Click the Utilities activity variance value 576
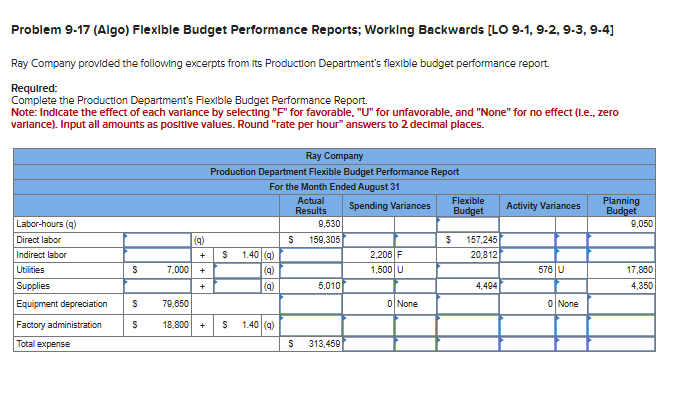Viewport: 691px width, 399px height. pyautogui.click(x=546, y=270)
